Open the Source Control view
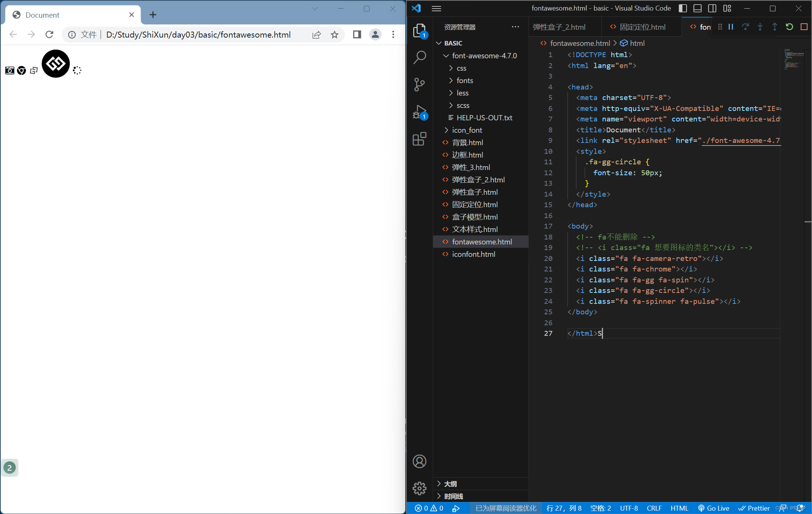This screenshot has height=514, width=812. pyautogui.click(x=420, y=85)
